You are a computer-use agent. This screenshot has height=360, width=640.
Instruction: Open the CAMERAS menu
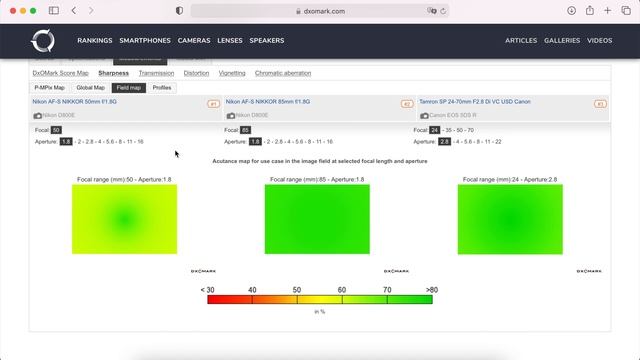coord(194,40)
